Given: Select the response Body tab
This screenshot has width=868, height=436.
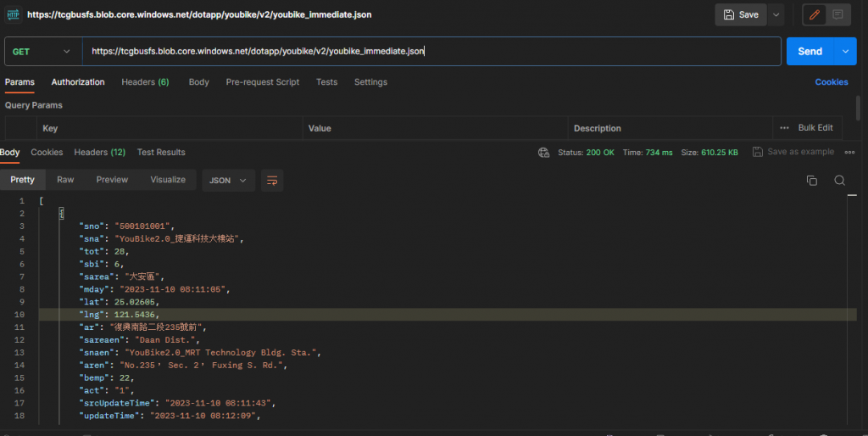Looking at the screenshot, I should (x=10, y=153).
